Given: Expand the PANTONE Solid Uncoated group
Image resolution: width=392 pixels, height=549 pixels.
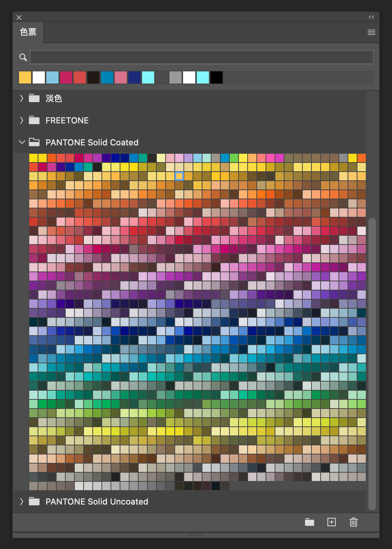Looking at the screenshot, I should 22,502.
